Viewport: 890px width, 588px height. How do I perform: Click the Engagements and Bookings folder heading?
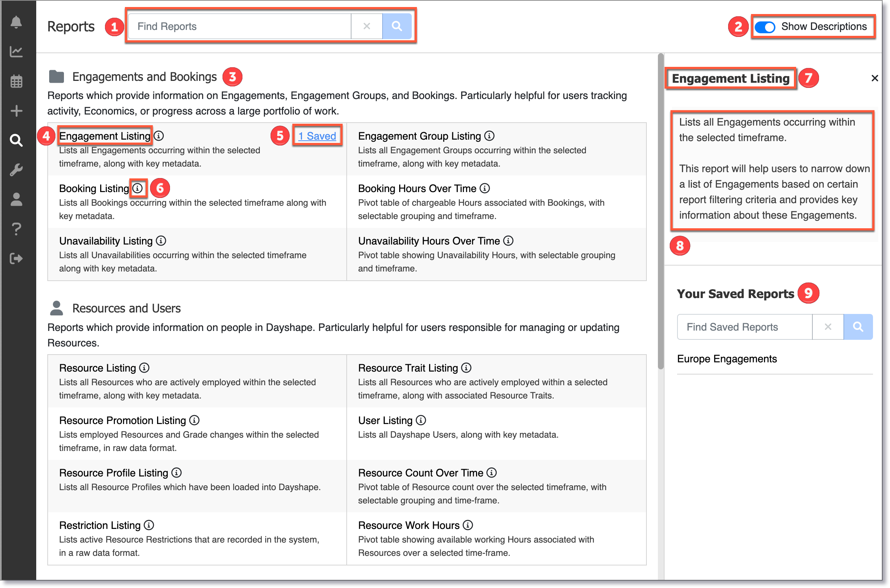click(x=145, y=77)
